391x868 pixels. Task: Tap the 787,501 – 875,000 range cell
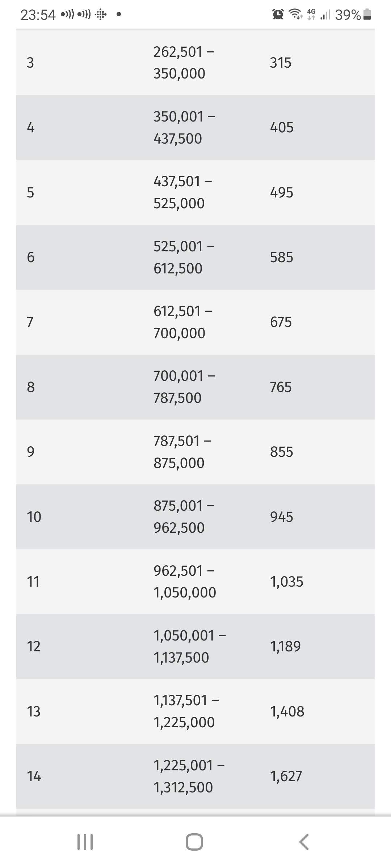(182, 452)
